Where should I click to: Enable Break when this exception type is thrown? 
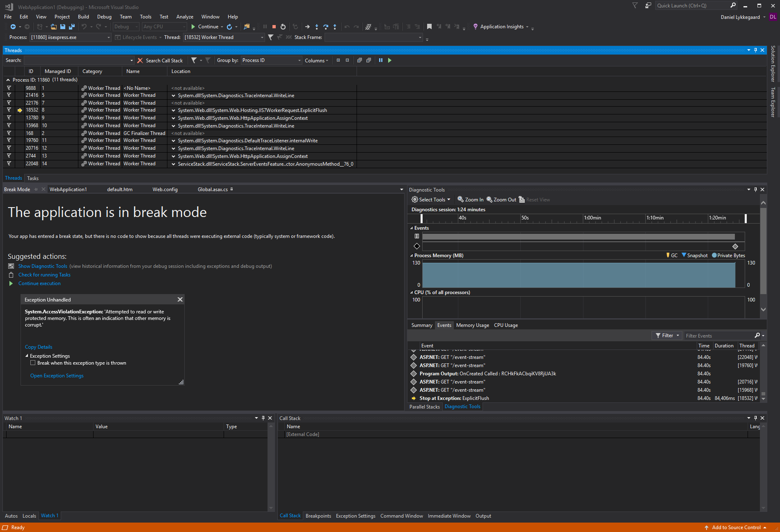coord(33,363)
